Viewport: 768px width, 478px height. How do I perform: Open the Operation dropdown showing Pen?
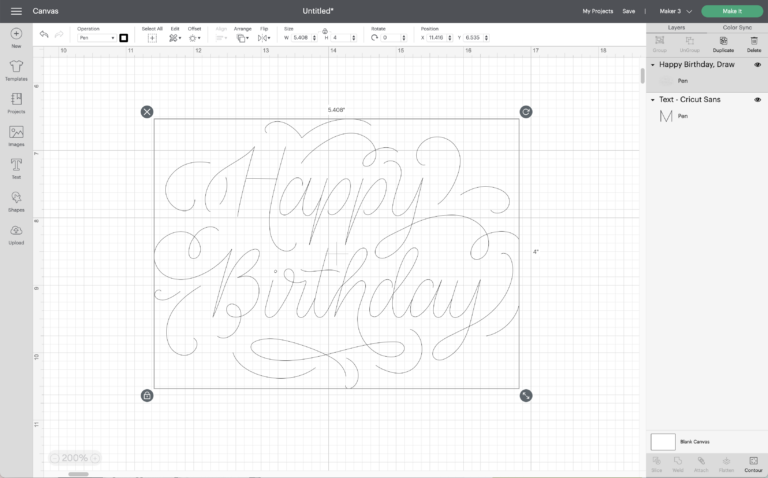point(96,38)
